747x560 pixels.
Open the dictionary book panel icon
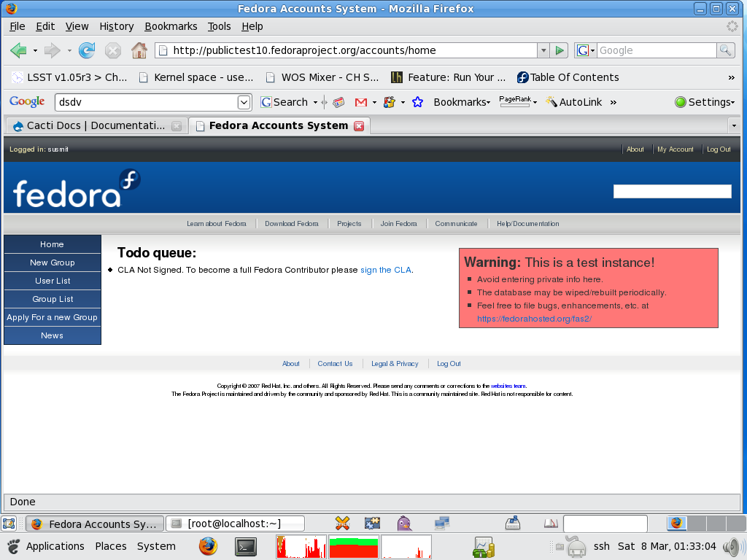pyautogui.click(x=551, y=524)
